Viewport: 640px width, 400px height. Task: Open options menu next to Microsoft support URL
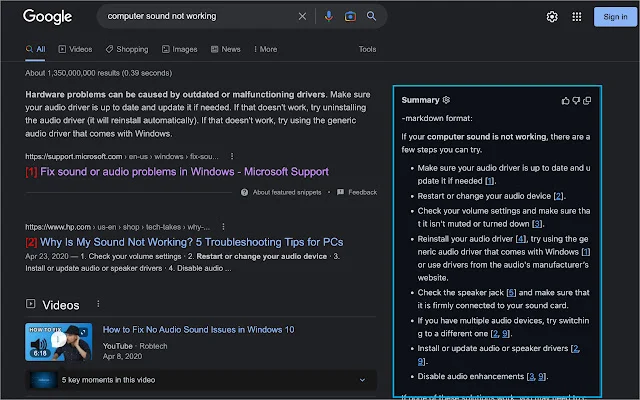pyautogui.click(x=232, y=156)
